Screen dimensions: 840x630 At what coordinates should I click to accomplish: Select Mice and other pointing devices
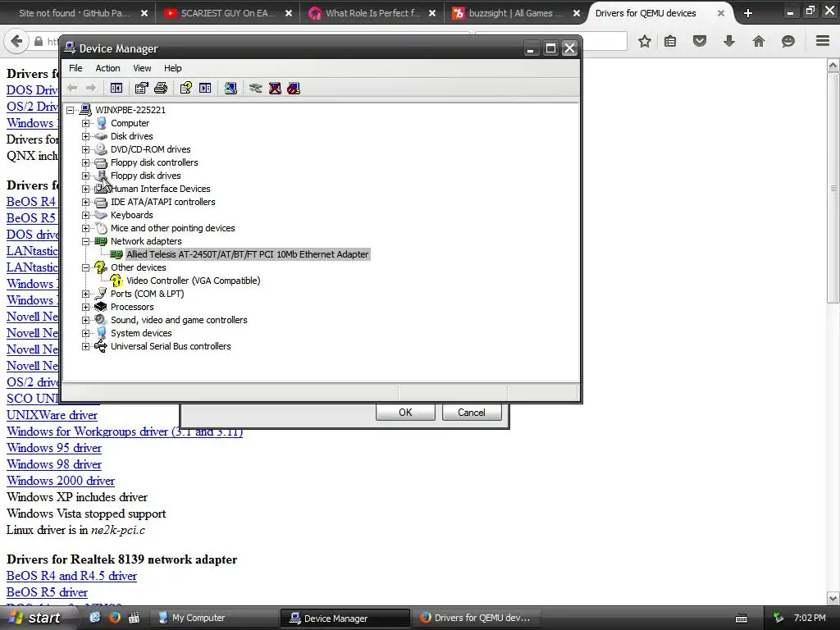click(172, 228)
